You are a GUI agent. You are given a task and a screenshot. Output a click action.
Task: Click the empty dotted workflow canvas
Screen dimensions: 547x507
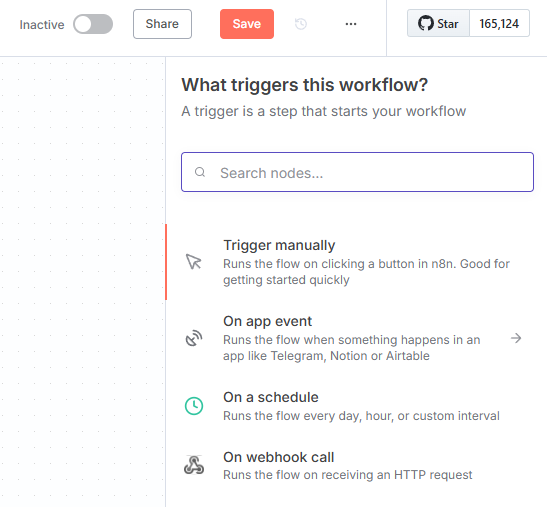tap(82, 279)
